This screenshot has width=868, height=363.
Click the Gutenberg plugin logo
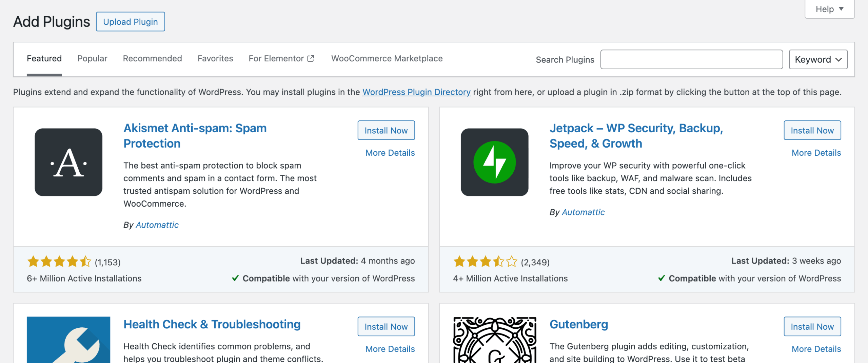pyautogui.click(x=494, y=340)
